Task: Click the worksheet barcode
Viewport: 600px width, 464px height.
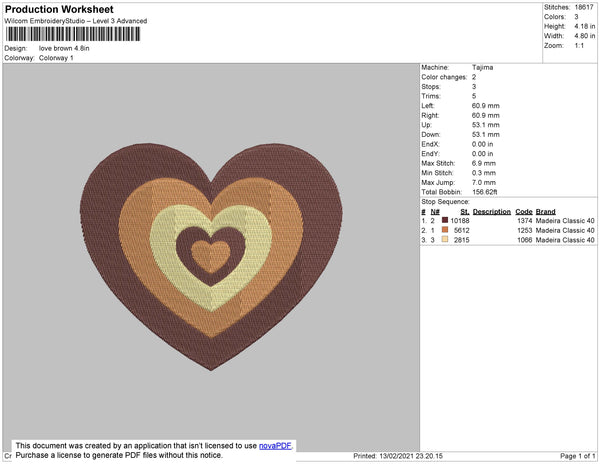Action: (73, 34)
